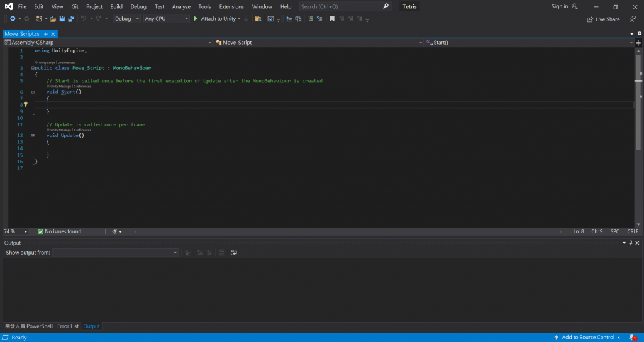Click the Live Share button label
The width and height of the screenshot is (644, 342).
(608, 19)
